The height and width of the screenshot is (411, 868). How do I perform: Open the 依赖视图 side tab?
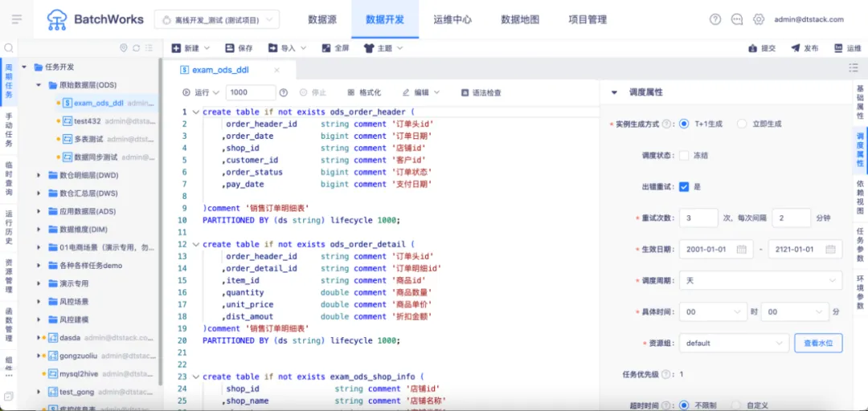coord(860,197)
